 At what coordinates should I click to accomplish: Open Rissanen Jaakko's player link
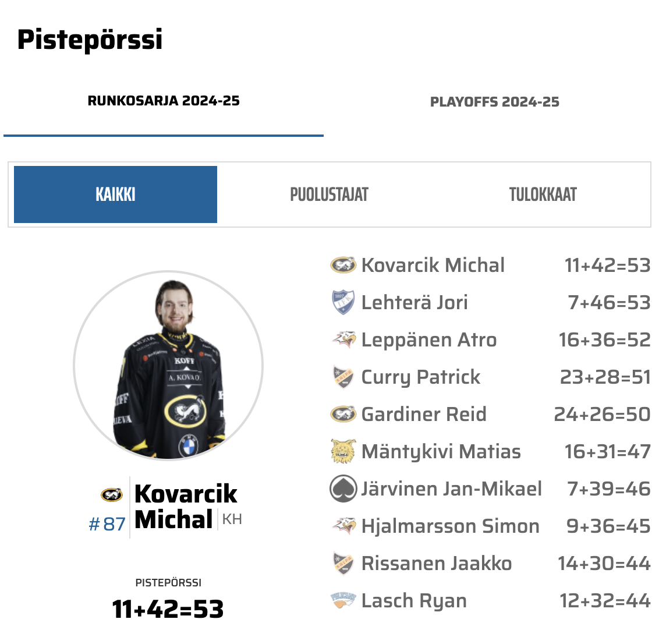(x=437, y=564)
